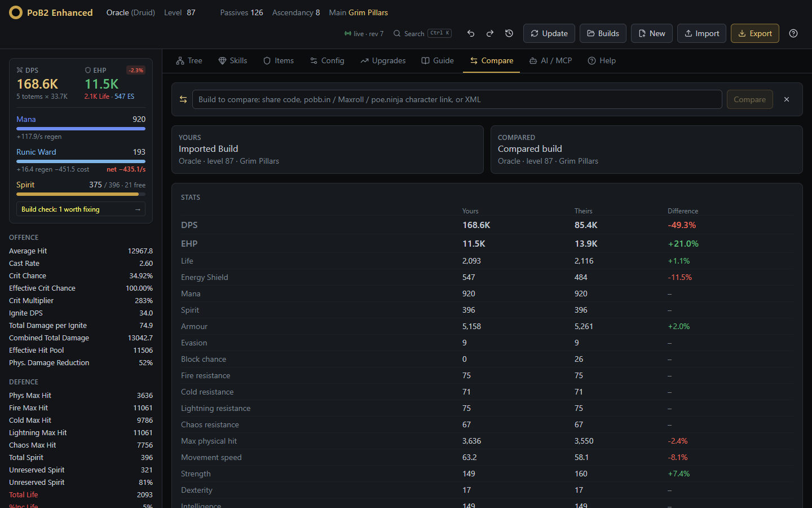
Task: Open the Config tab
Action: click(327, 60)
